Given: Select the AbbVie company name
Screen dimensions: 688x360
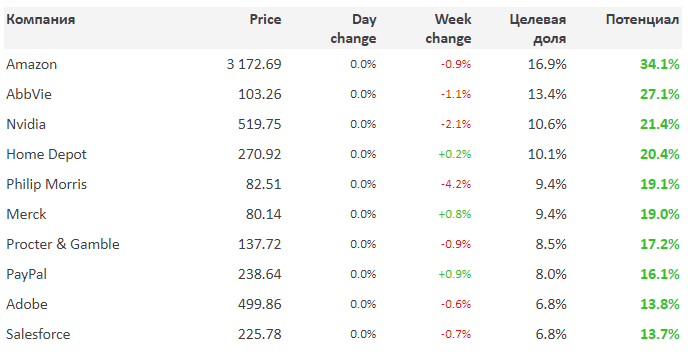Looking at the screenshot, I should [29, 94].
